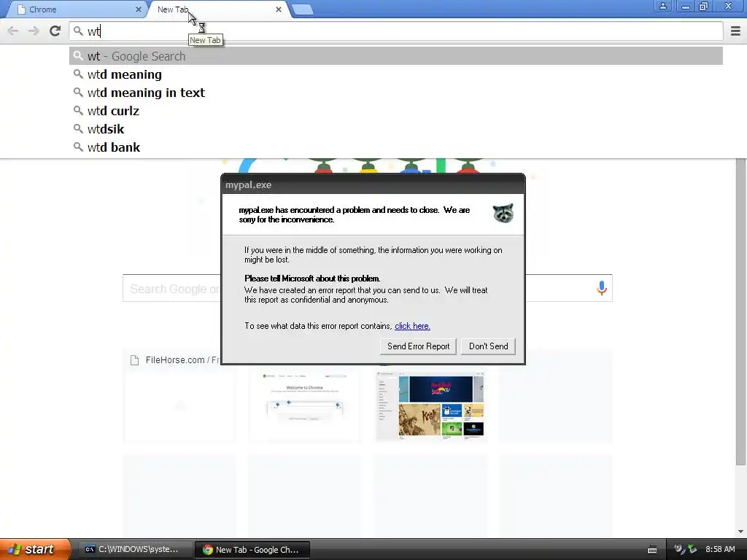Click the microphone voice search icon
This screenshot has height=560, width=747.
point(602,287)
